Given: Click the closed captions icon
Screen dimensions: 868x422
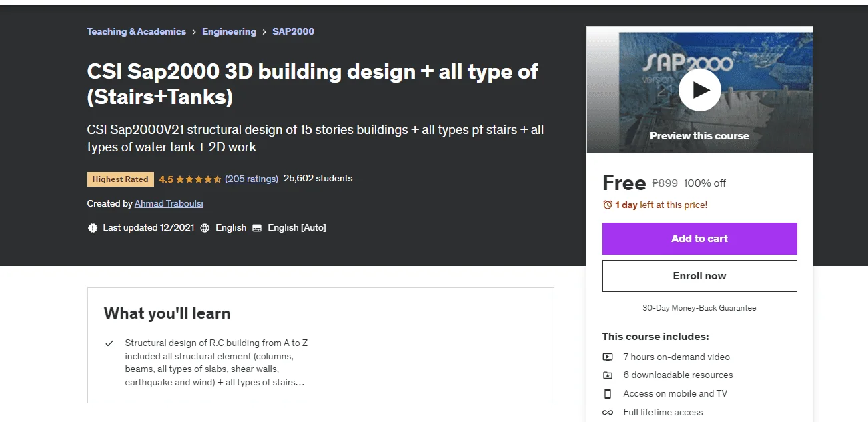Looking at the screenshot, I should 258,228.
